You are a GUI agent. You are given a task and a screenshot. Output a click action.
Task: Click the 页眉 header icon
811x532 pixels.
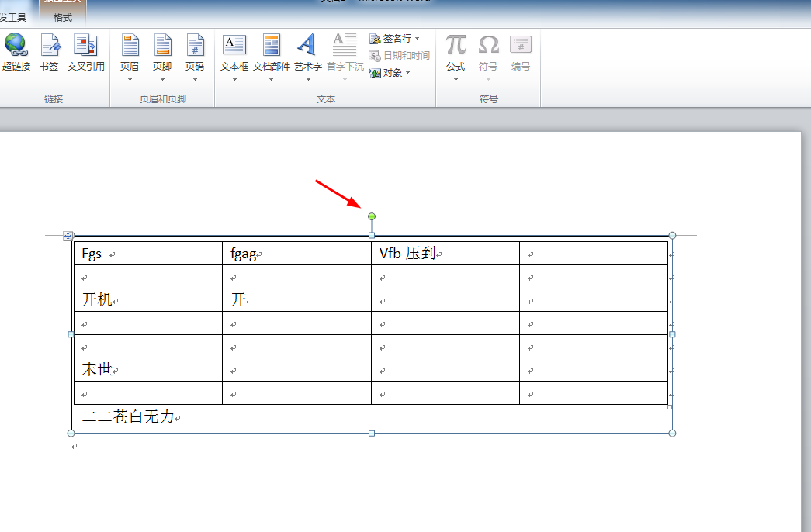click(130, 45)
